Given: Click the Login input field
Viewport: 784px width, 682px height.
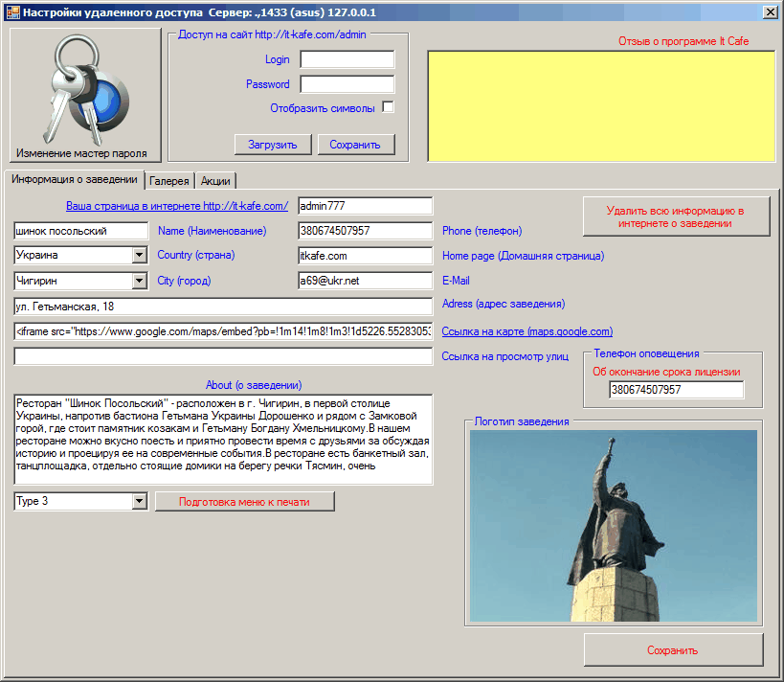Looking at the screenshot, I should coord(347,59).
